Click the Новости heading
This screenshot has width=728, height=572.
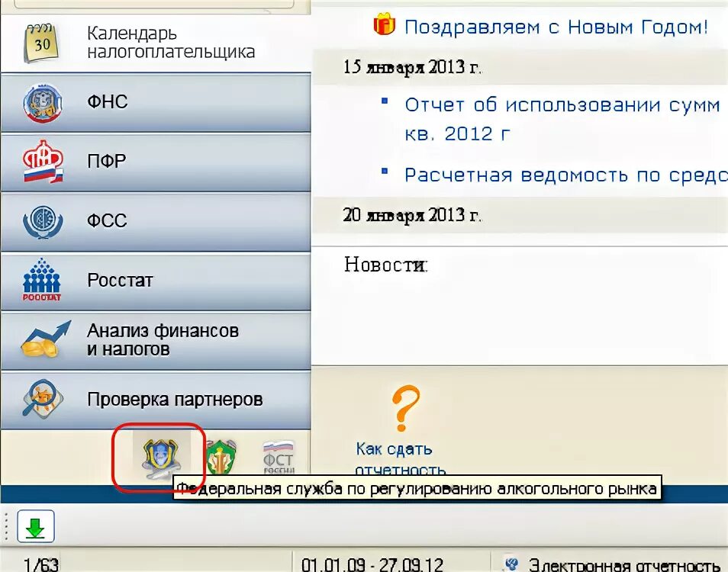[385, 265]
